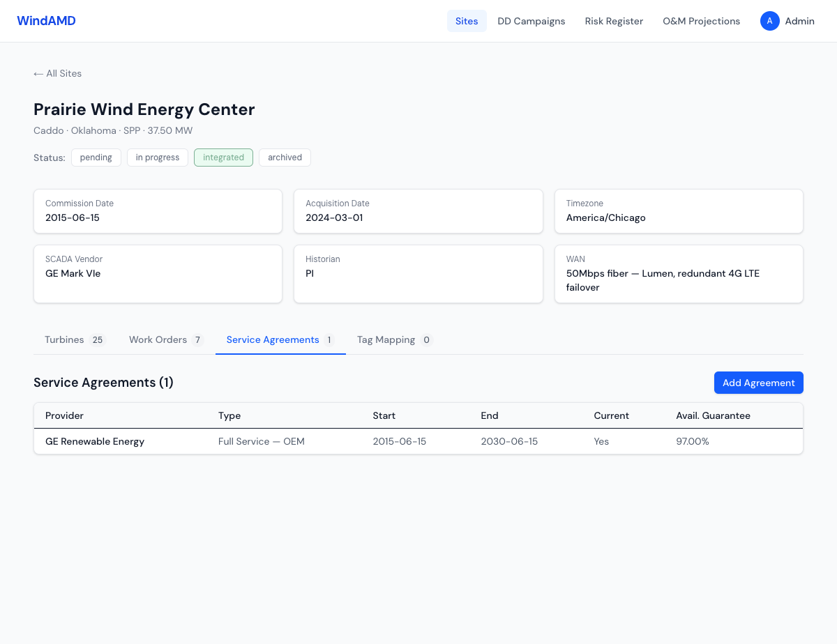The image size is (837, 644).
Task: Click the WAN info card
Action: 678,274
